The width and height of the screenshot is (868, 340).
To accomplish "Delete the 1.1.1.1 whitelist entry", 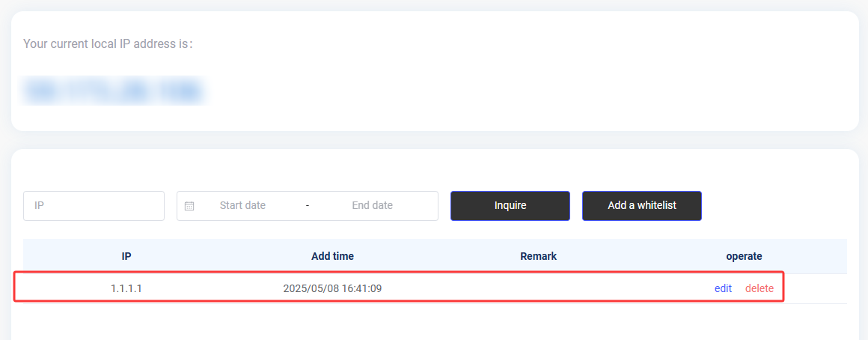I will coord(759,288).
